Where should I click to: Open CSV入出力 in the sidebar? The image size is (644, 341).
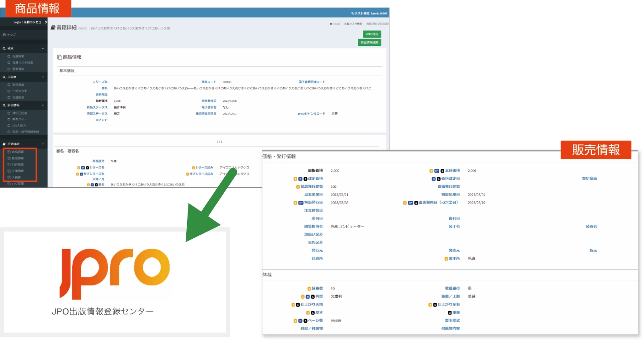(x=19, y=125)
